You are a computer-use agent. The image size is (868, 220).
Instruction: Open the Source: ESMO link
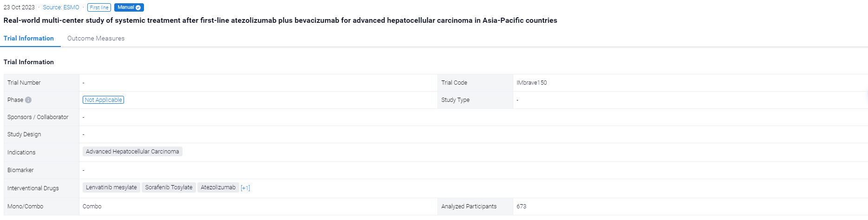(x=61, y=7)
